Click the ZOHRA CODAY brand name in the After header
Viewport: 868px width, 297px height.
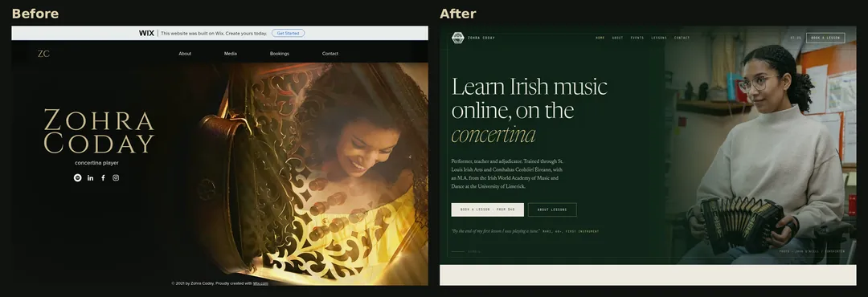pos(481,38)
